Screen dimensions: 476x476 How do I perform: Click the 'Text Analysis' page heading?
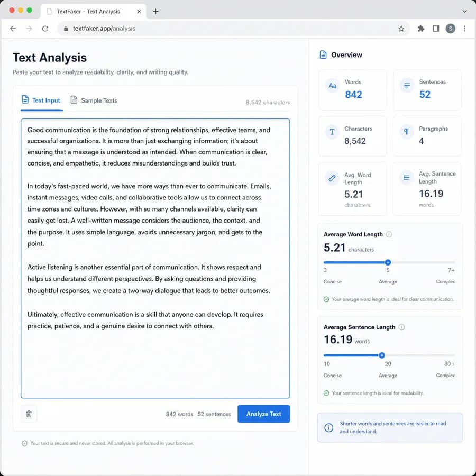pos(50,58)
